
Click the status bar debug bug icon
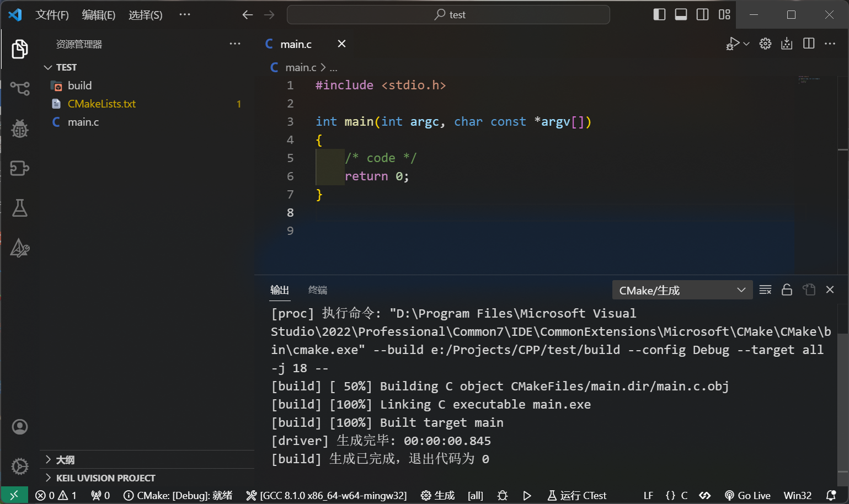click(x=502, y=495)
